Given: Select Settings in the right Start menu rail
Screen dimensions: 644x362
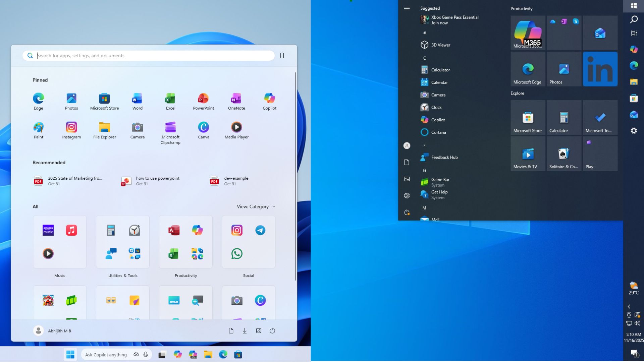Looking at the screenshot, I should 407,195.
